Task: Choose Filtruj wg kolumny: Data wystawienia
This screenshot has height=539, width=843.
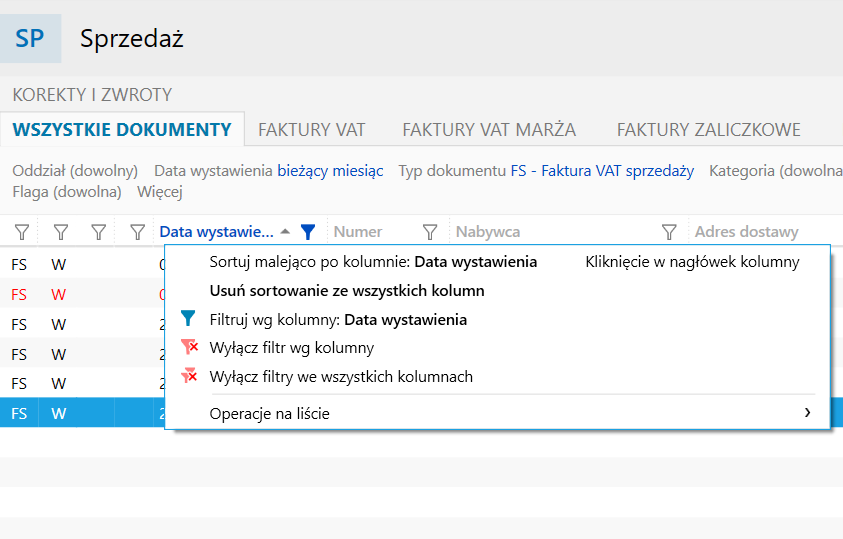Action: click(338, 320)
